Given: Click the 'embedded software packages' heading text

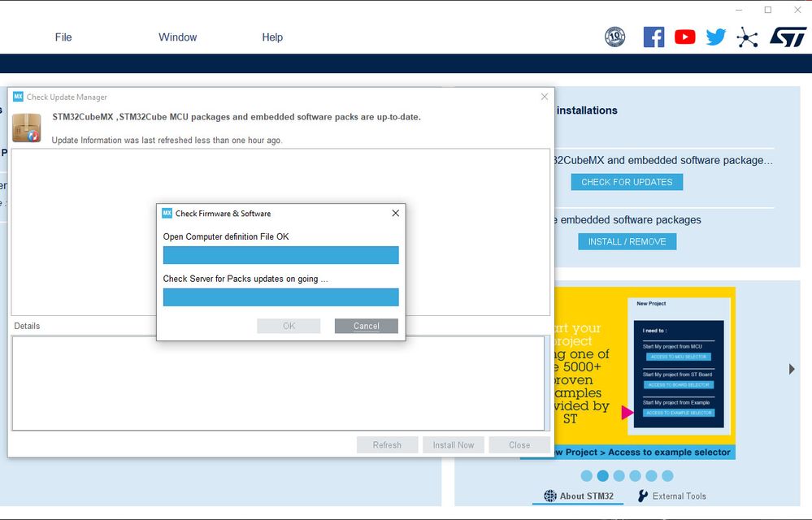Looking at the screenshot, I should [x=631, y=220].
